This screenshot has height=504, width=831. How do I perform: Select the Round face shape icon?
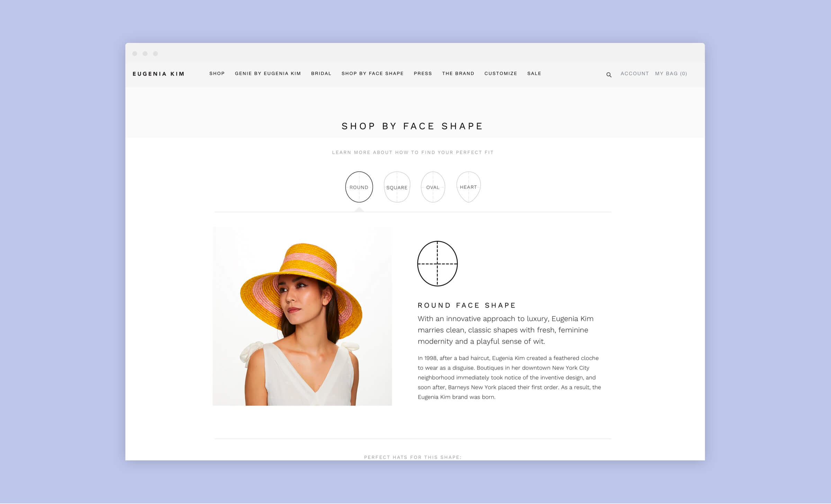coord(359,187)
